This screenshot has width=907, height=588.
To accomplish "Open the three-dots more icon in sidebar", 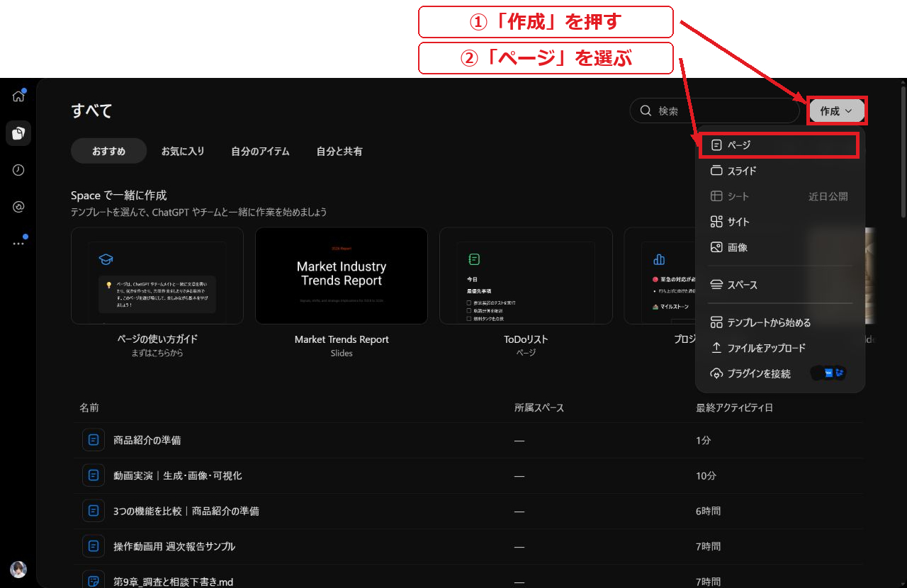I will (18, 243).
